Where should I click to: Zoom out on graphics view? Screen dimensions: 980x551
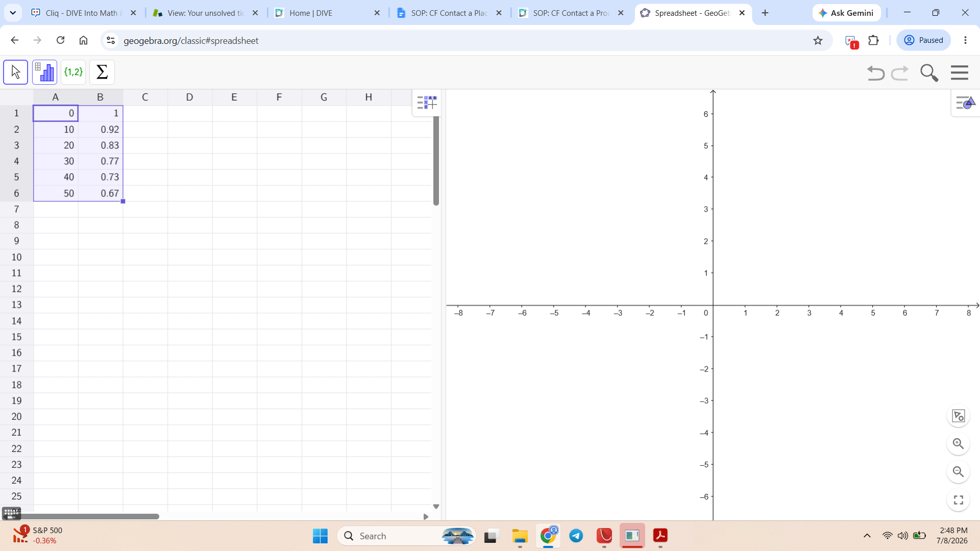[x=959, y=472]
